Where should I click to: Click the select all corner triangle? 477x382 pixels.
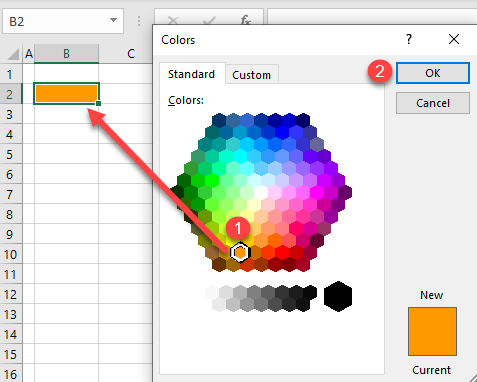[13, 54]
